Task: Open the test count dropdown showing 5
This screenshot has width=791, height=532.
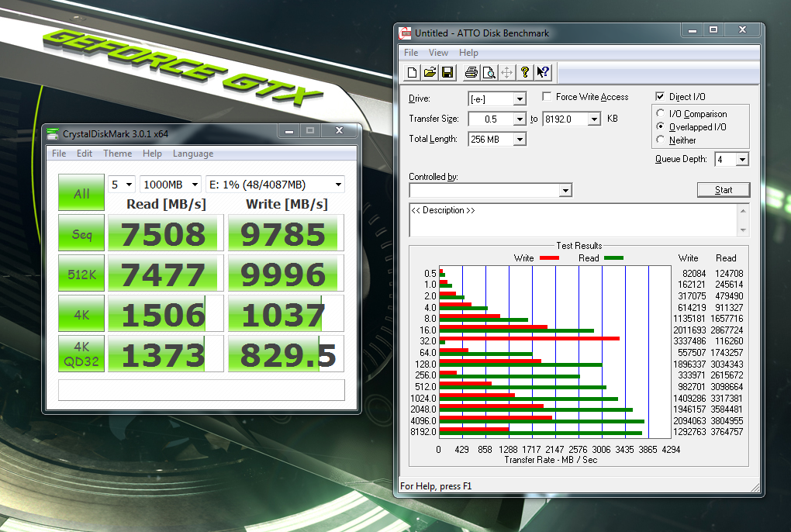Action: [x=122, y=185]
